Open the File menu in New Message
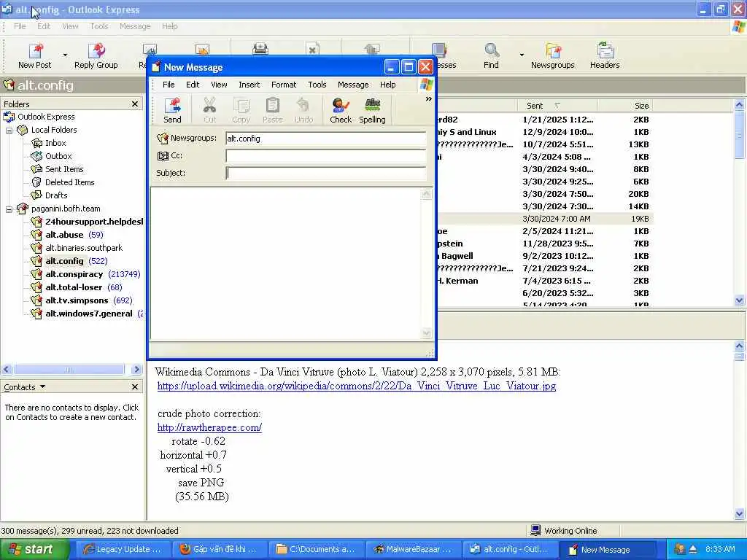This screenshot has height=560, width=747. 169,85
